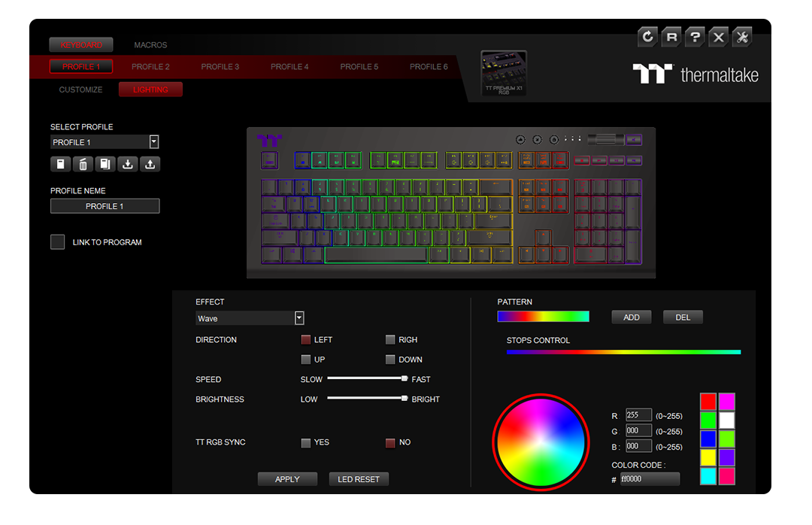Click the copy profile icon
The height and width of the screenshot is (525, 812).
(105, 164)
